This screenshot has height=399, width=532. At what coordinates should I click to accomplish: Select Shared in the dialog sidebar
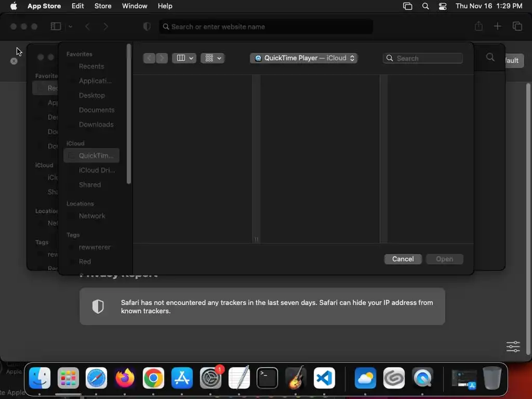point(91,184)
